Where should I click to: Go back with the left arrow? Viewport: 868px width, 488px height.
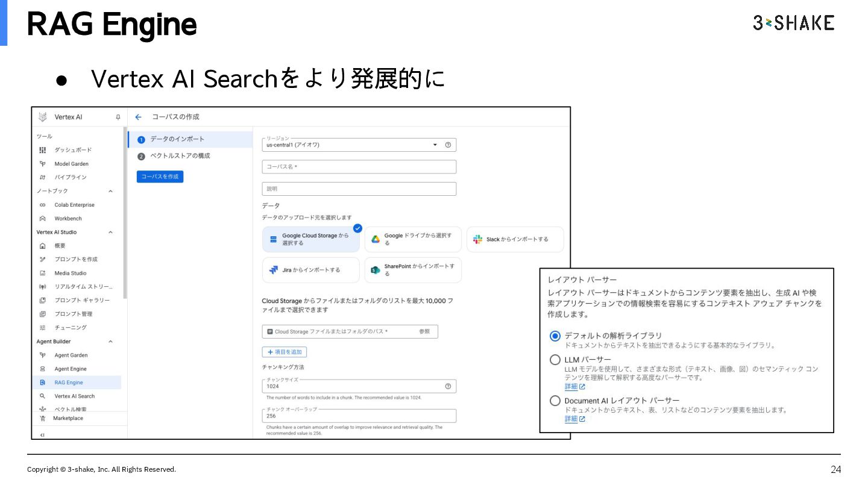coord(139,117)
